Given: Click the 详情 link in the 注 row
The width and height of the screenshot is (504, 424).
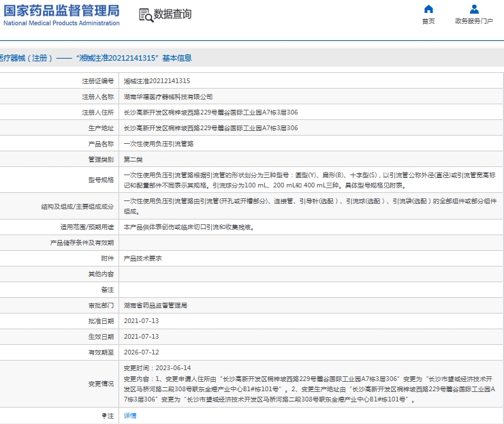Looking at the screenshot, I should [x=130, y=416].
